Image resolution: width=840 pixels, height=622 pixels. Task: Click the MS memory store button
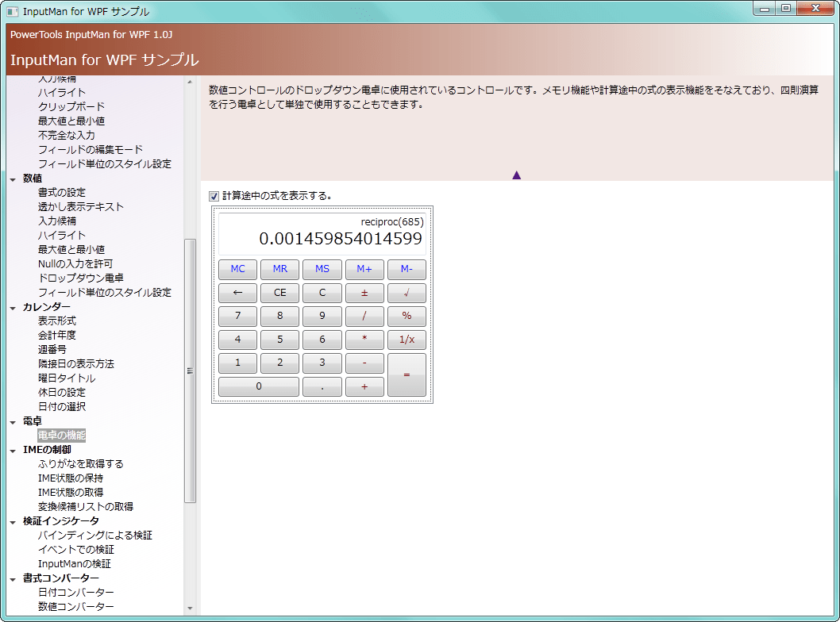point(322,269)
